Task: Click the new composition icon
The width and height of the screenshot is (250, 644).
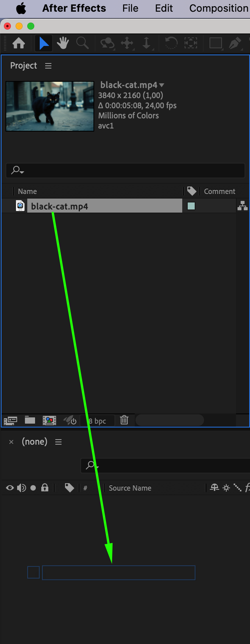Action: click(49, 420)
